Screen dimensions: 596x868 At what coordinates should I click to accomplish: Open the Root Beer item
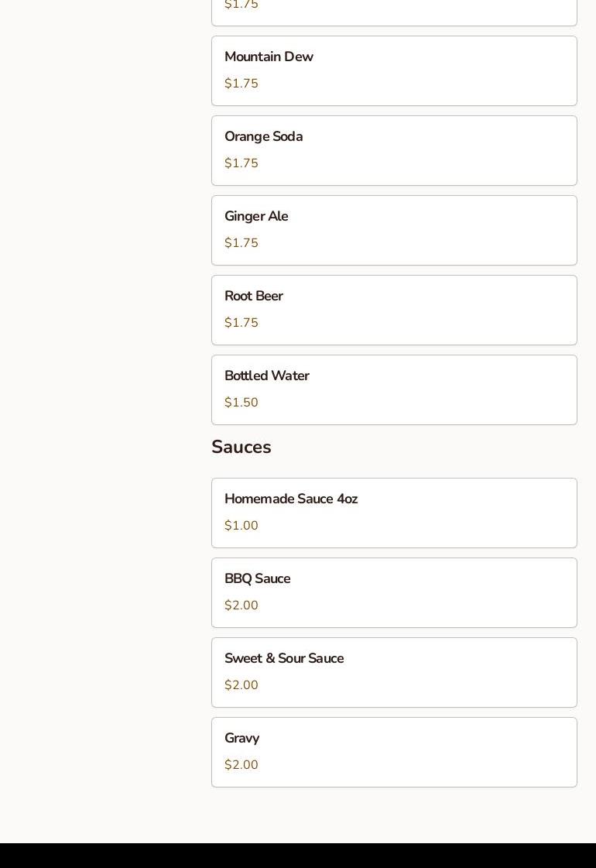pyautogui.click(x=393, y=310)
